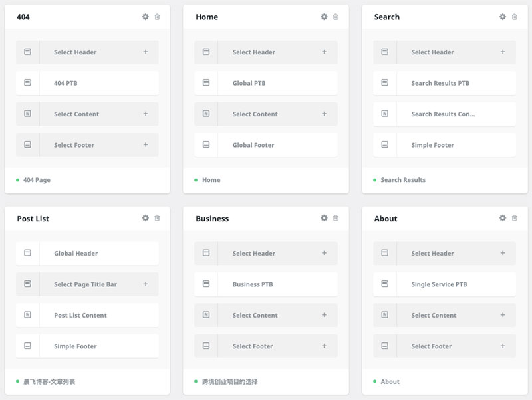Click the 晨飞博客-文章列表 condition label

pyautogui.click(x=49, y=381)
